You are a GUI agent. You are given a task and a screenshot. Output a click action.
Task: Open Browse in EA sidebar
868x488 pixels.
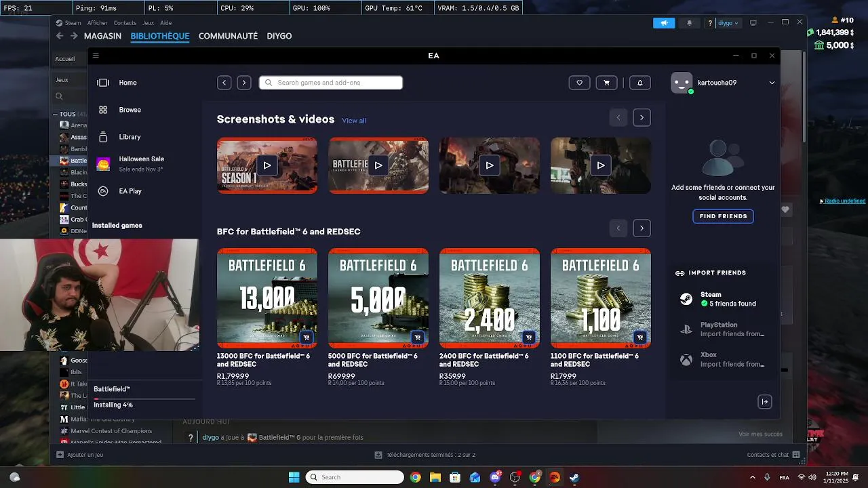coord(130,110)
